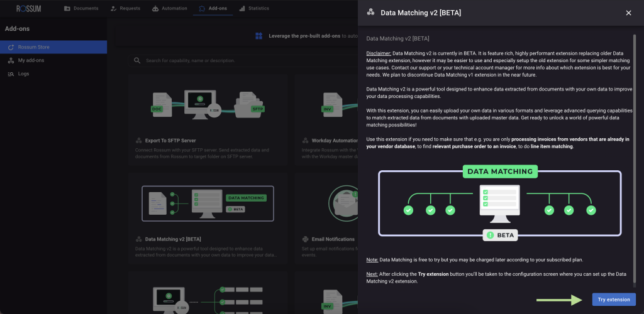Click the webhook icon in panel header
Image resolution: width=644 pixels, height=314 pixels.
(x=370, y=13)
